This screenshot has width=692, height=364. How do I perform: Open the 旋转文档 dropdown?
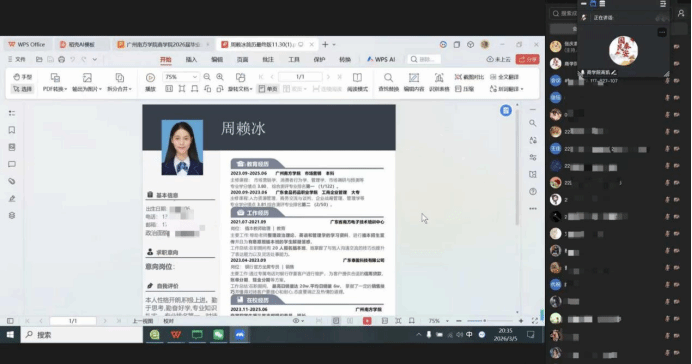[x=240, y=83]
